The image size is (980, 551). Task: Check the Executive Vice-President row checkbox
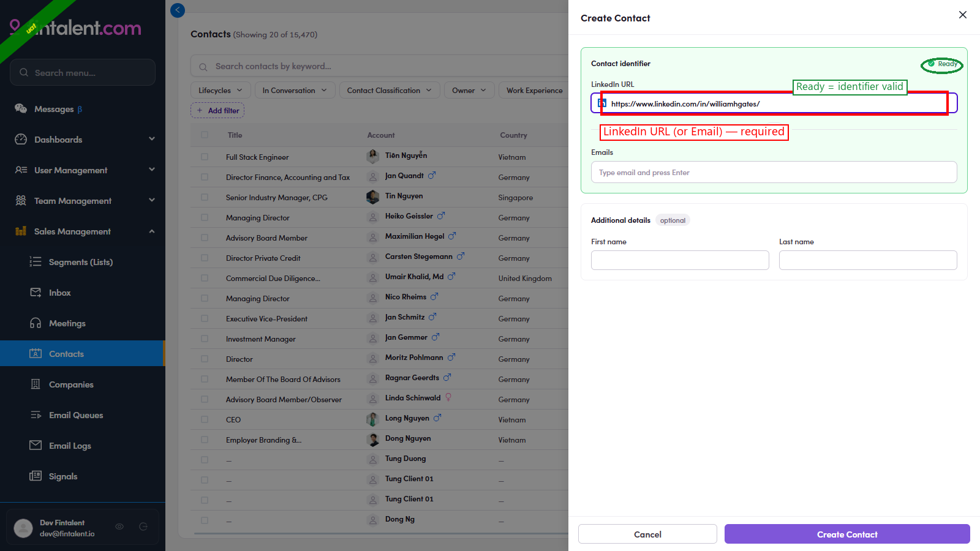[205, 318]
